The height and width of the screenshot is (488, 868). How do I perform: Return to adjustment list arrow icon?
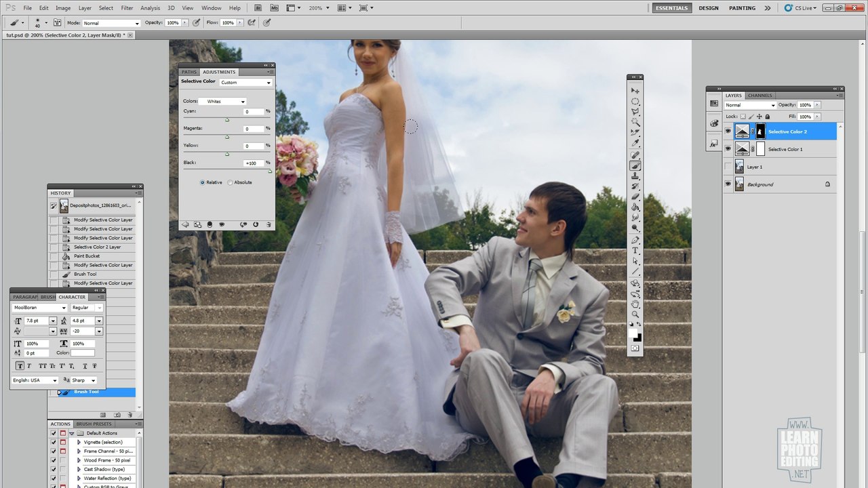185,224
